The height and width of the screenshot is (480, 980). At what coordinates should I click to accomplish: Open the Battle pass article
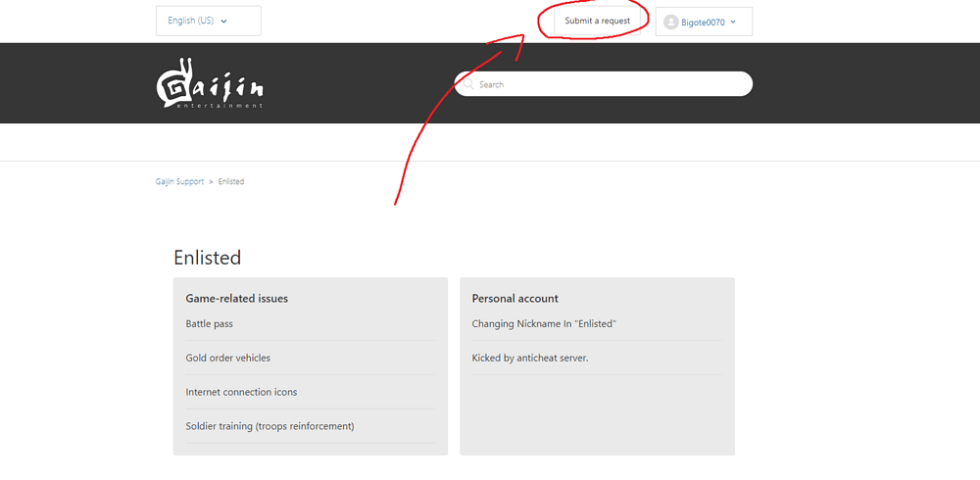coord(209,323)
